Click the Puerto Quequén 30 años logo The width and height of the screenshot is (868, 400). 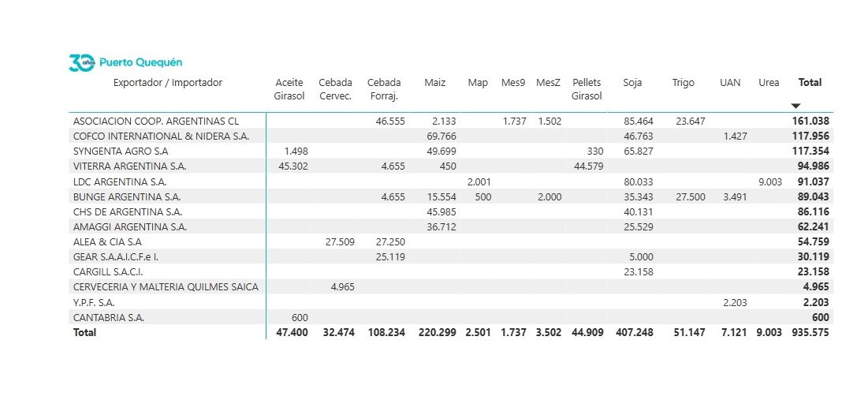click(125, 62)
